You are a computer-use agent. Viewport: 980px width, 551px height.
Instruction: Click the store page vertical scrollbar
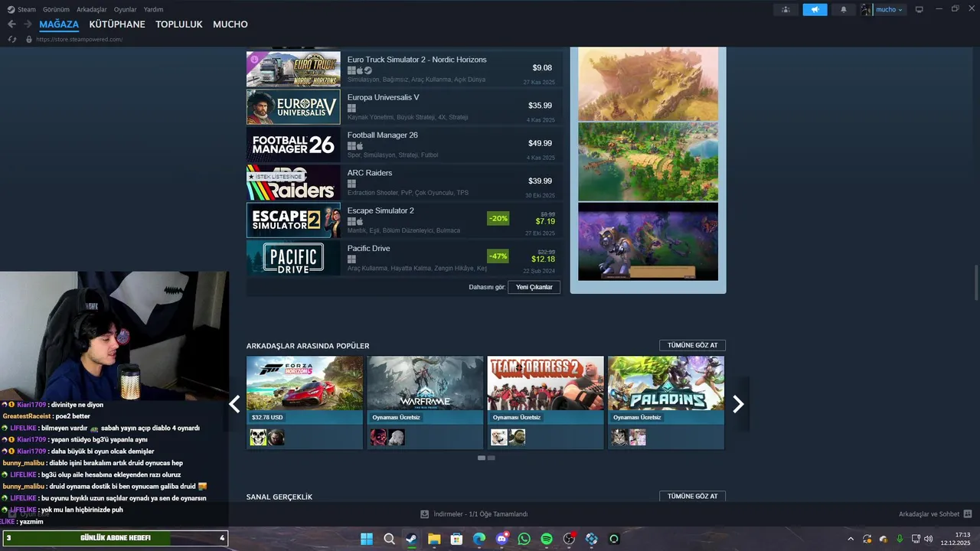975,283
